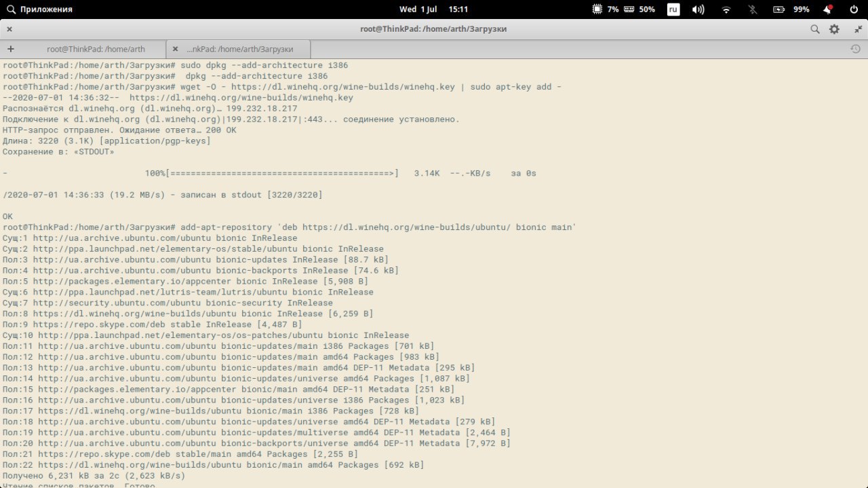The width and height of the screenshot is (868, 488).
Task: Open terminal search with magnifier icon
Action: (815, 29)
